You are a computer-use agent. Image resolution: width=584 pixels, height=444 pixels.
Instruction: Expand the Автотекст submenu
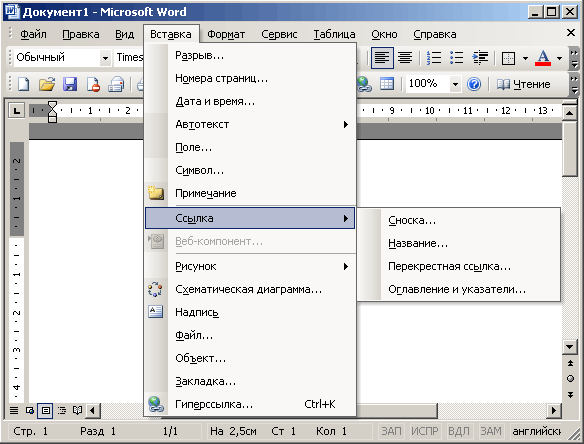coord(250,124)
